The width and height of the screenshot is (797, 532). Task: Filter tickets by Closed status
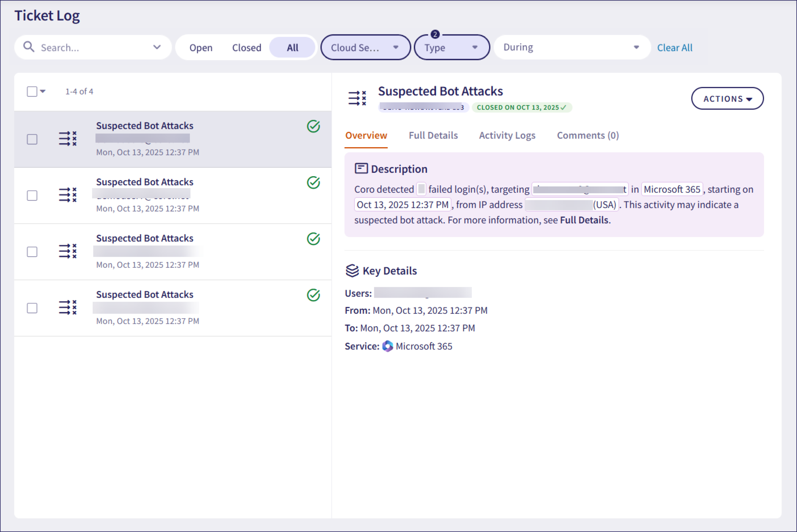click(x=247, y=47)
